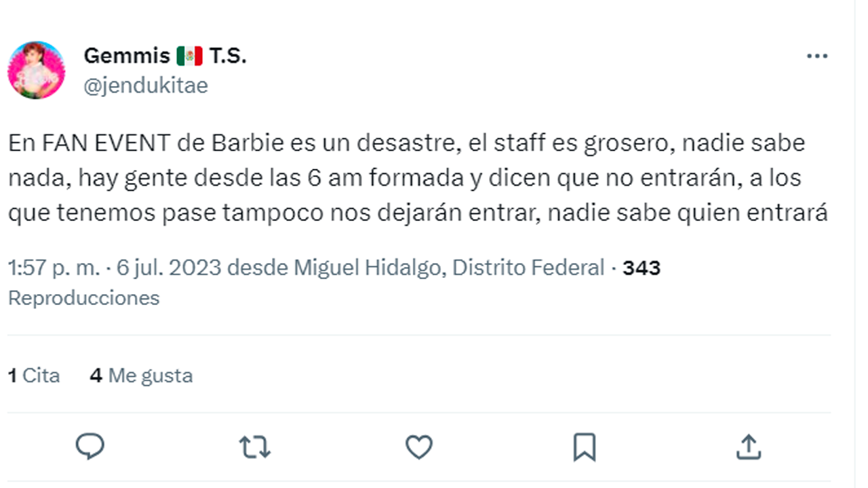View the 1 Cita quote tweets
Viewport: 868px width, 488px height.
point(34,375)
